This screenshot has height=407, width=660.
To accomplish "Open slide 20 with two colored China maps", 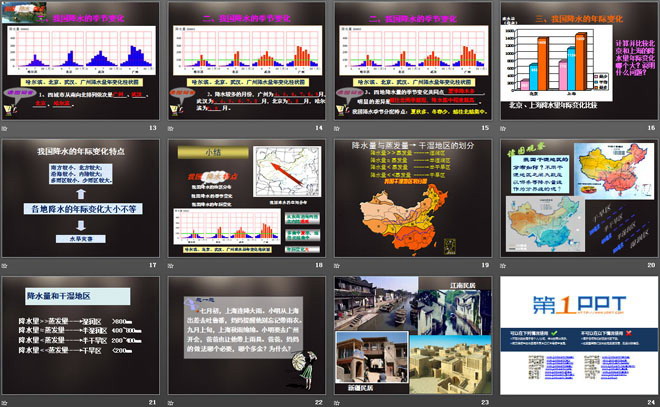I will [x=576, y=199].
